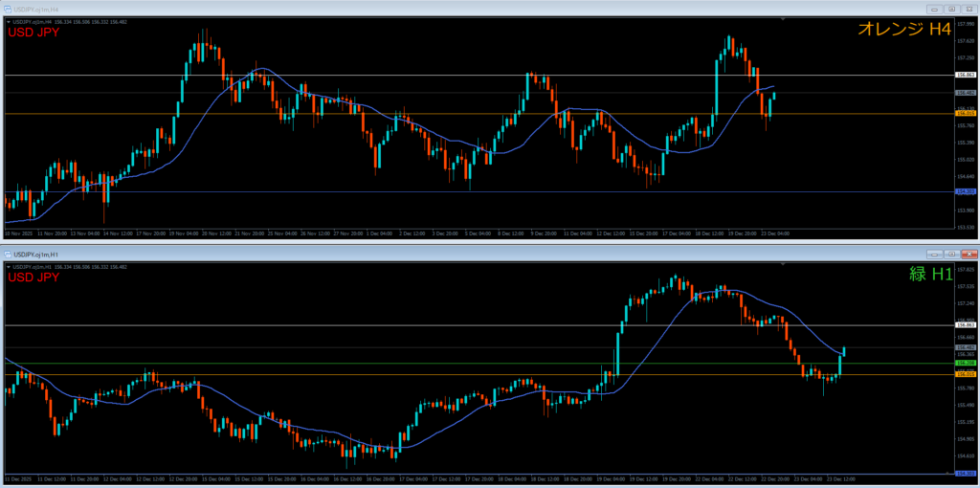Click the white 156.863 price tag on H1
980x488 pixels.
[x=965, y=325]
